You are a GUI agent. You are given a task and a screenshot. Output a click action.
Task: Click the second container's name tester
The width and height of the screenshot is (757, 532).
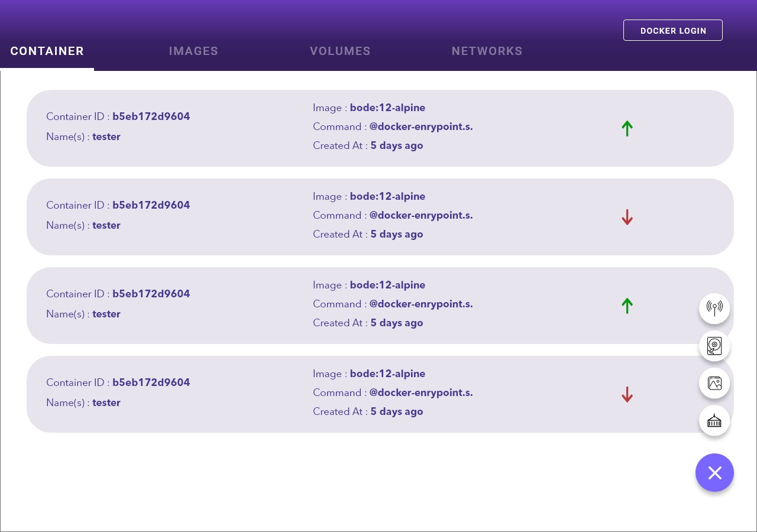(x=106, y=225)
